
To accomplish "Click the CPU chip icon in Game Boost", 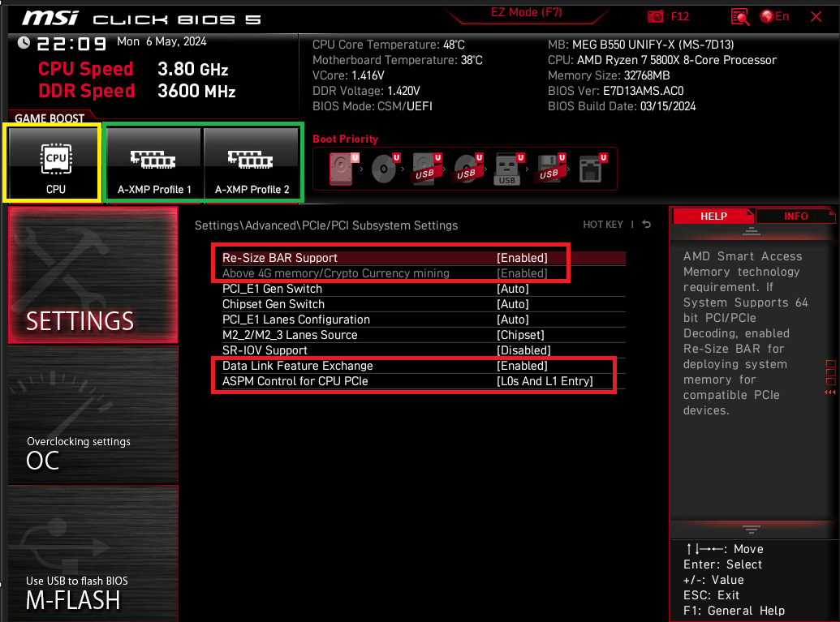I will 56,158.
